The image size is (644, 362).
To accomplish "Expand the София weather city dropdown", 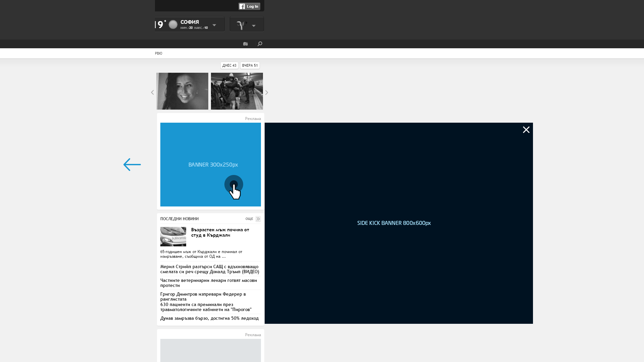I will pos(214,25).
